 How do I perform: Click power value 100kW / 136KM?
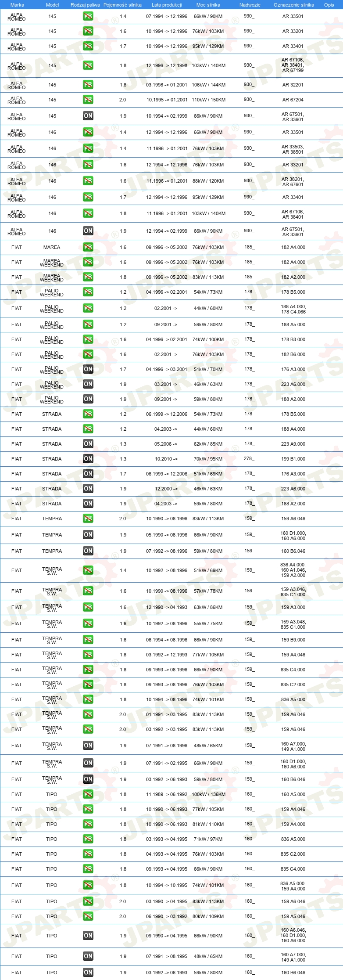point(208,794)
